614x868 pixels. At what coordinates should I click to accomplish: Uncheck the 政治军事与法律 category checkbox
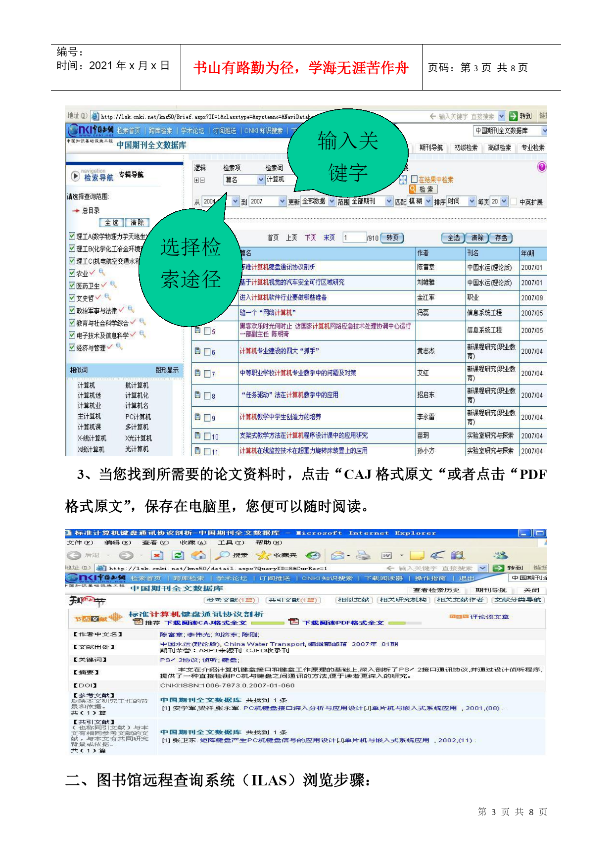[x=72, y=310]
